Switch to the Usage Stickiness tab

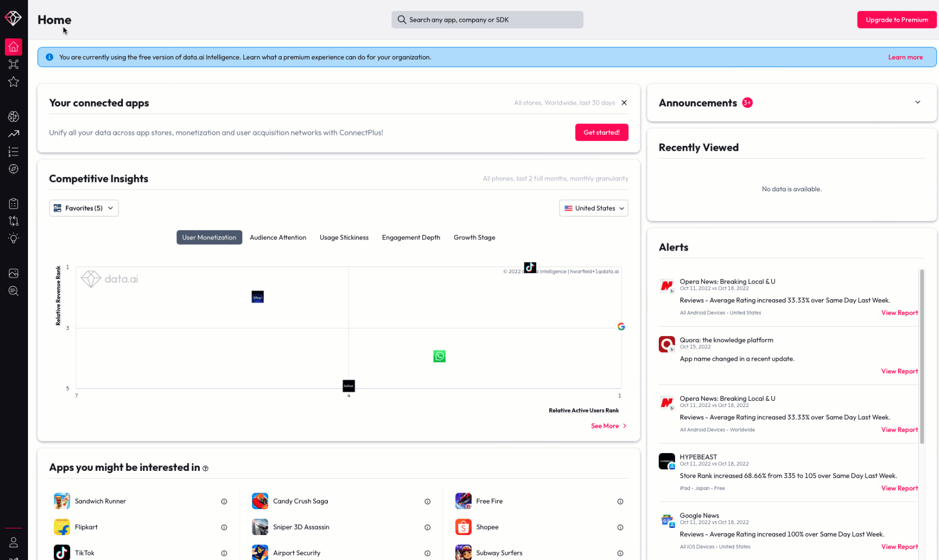click(x=344, y=237)
